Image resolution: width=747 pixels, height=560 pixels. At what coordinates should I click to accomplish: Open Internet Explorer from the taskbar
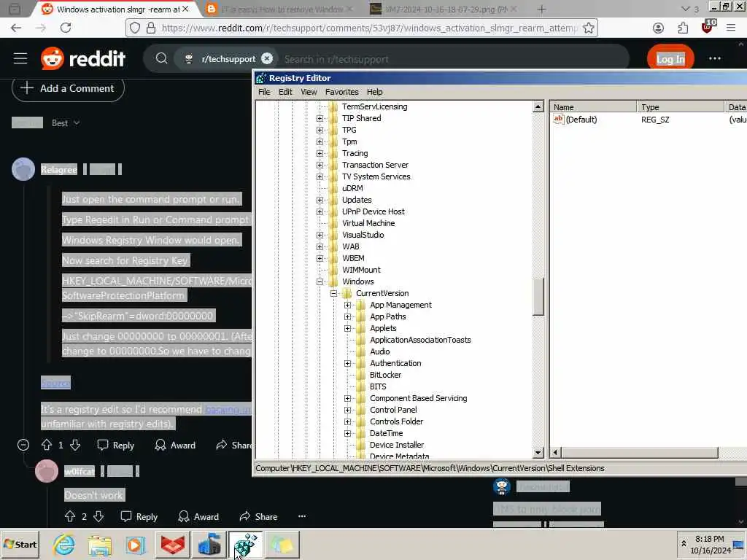64,544
